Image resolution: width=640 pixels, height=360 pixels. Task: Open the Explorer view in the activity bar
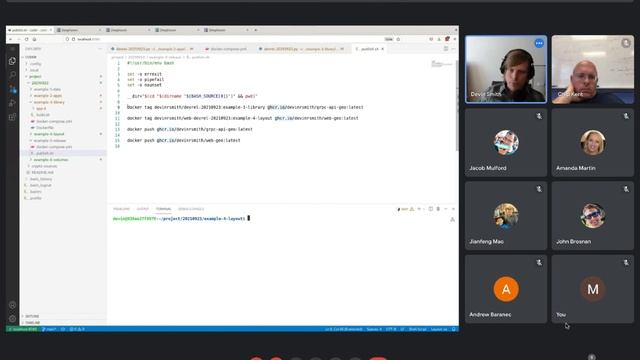[12, 61]
